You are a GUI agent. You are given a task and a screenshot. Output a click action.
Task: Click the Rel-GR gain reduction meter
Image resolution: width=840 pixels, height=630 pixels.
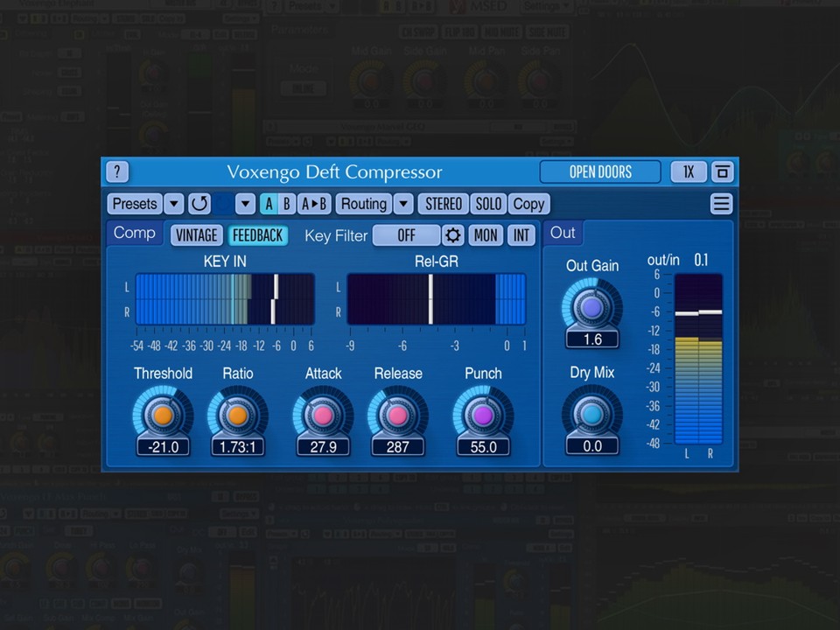point(437,299)
